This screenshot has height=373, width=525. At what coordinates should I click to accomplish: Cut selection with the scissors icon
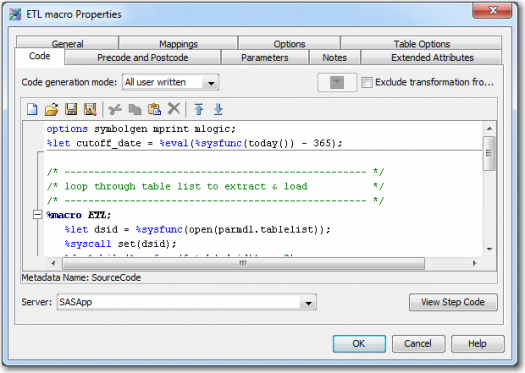tap(115, 109)
